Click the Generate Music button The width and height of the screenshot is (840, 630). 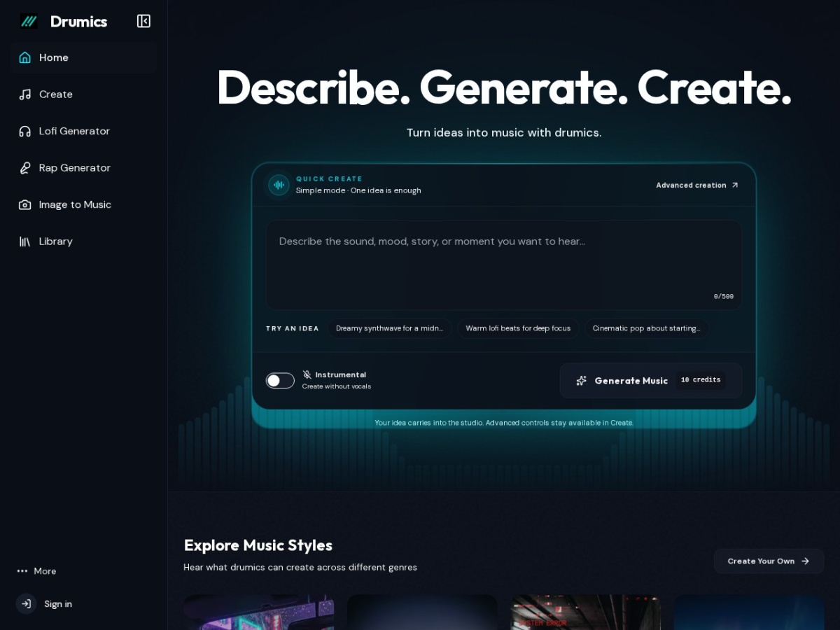pyautogui.click(x=651, y=381)
